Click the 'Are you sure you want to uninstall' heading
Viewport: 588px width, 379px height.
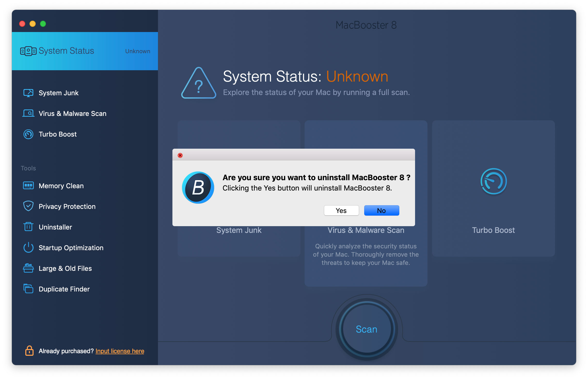(316, 177)
